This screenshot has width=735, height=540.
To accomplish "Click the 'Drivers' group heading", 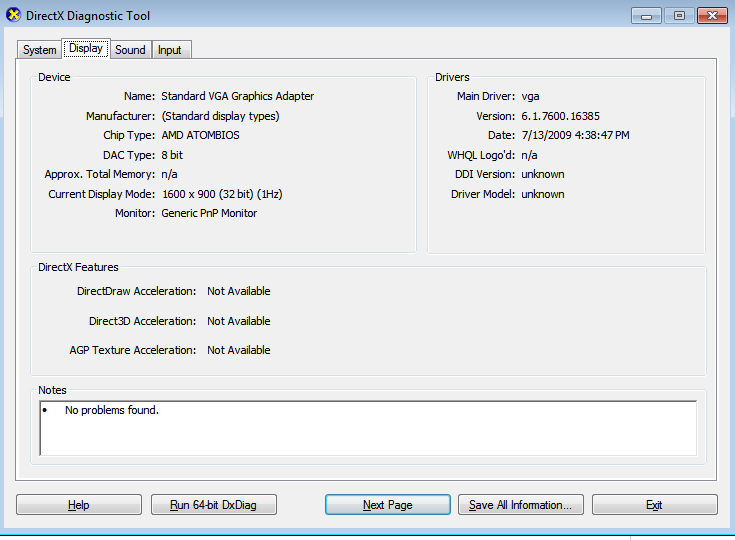I will click(x=452, y=77).
